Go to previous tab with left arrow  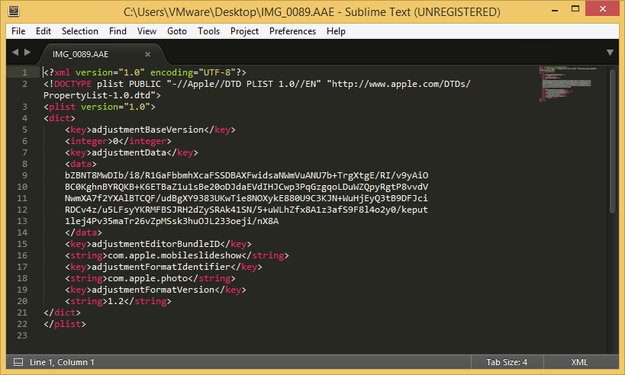[15, 52]
